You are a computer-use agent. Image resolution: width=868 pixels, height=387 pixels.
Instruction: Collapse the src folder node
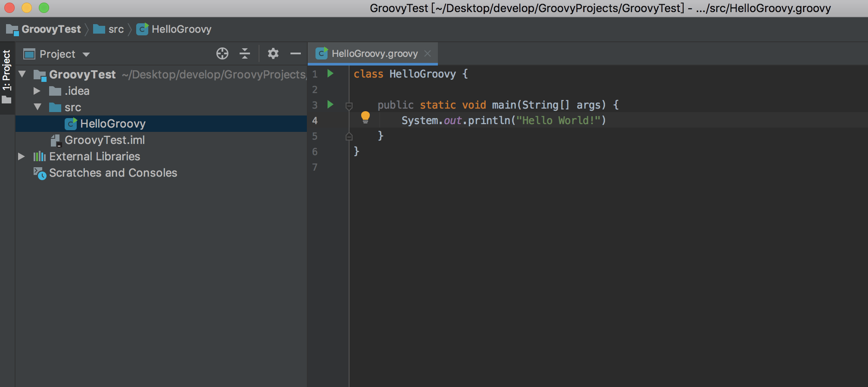tap(37, 107)
